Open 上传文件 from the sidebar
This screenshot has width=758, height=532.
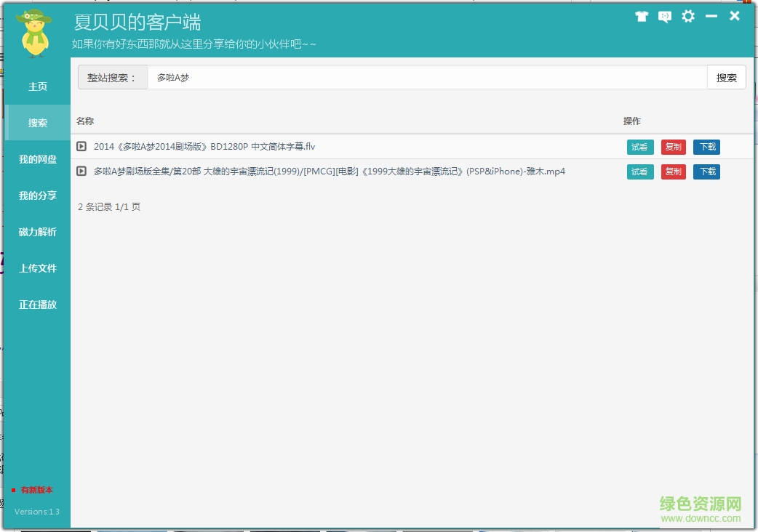(37, 268)
